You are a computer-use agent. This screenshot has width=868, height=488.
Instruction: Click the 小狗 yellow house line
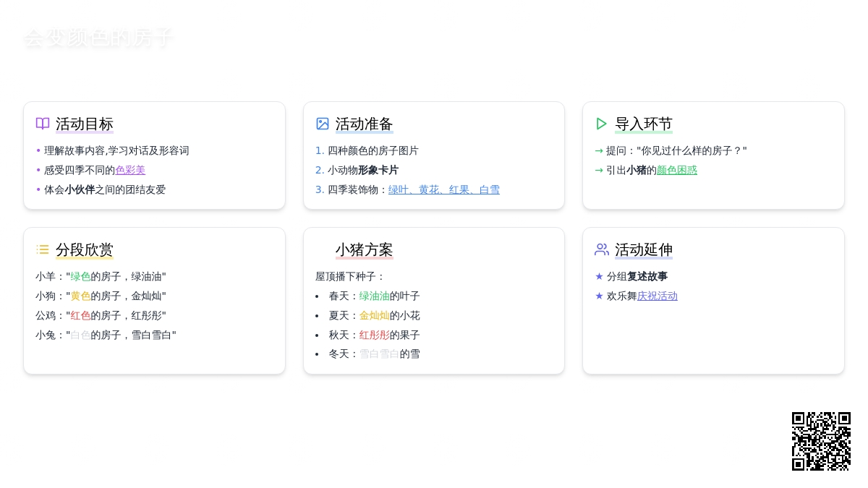tap(101, 296)
